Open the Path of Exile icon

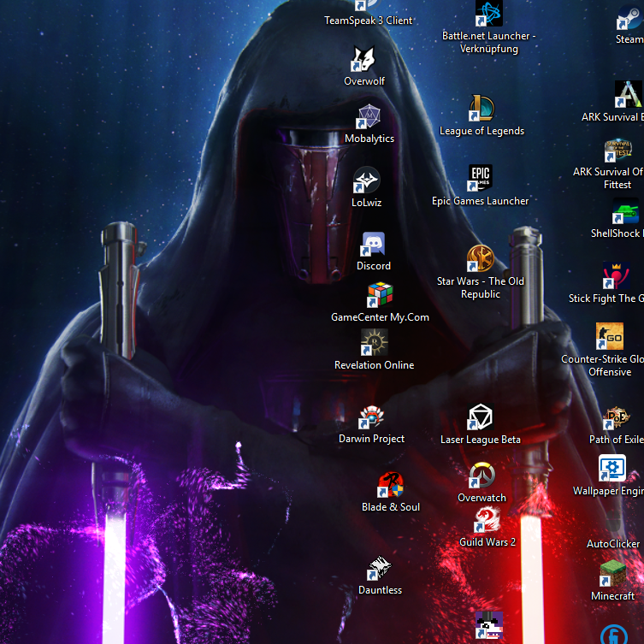tap(616, 418)
